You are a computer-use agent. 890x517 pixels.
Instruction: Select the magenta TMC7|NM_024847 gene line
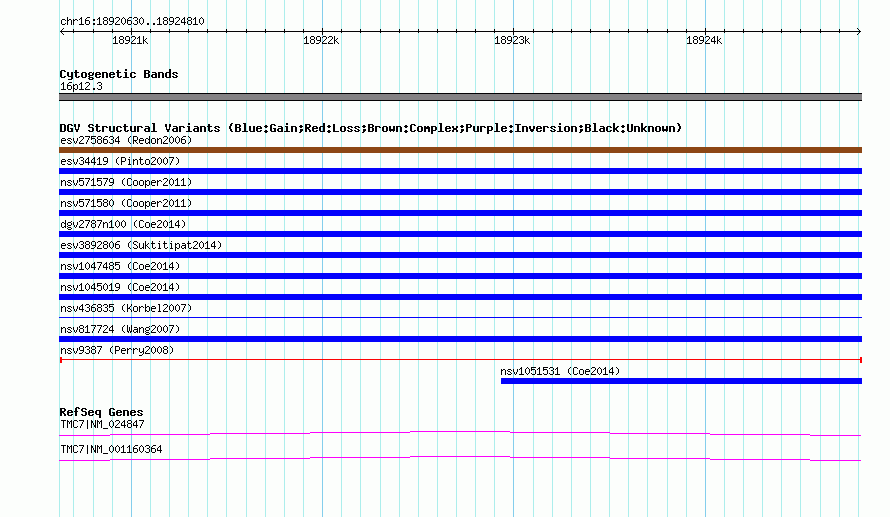[x=460, y=434]
